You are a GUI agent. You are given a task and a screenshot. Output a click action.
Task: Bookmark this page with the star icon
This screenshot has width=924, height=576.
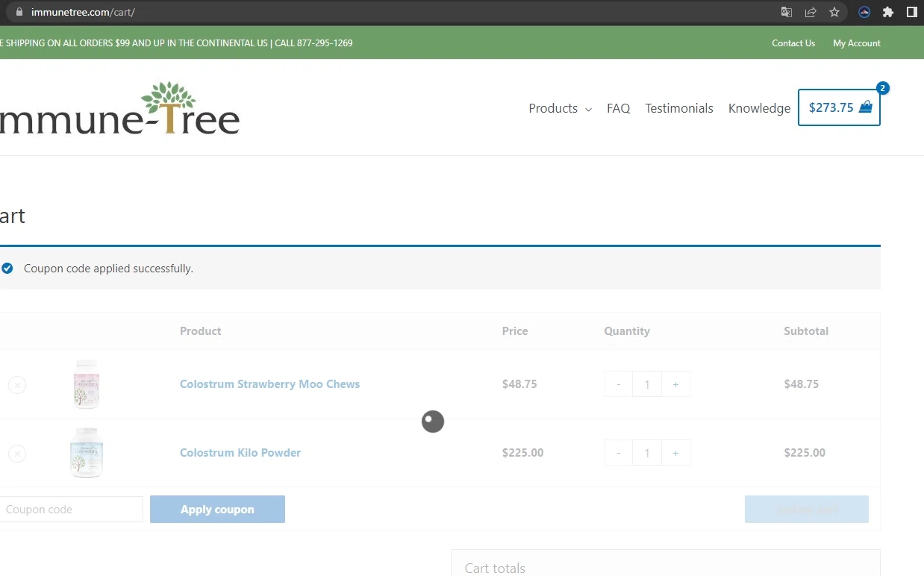point(834,12)
